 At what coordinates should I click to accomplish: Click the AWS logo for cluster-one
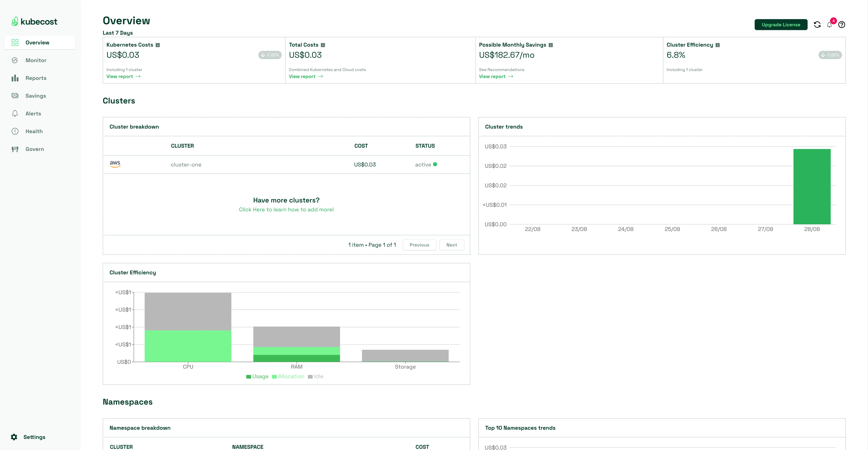(115, 164)
